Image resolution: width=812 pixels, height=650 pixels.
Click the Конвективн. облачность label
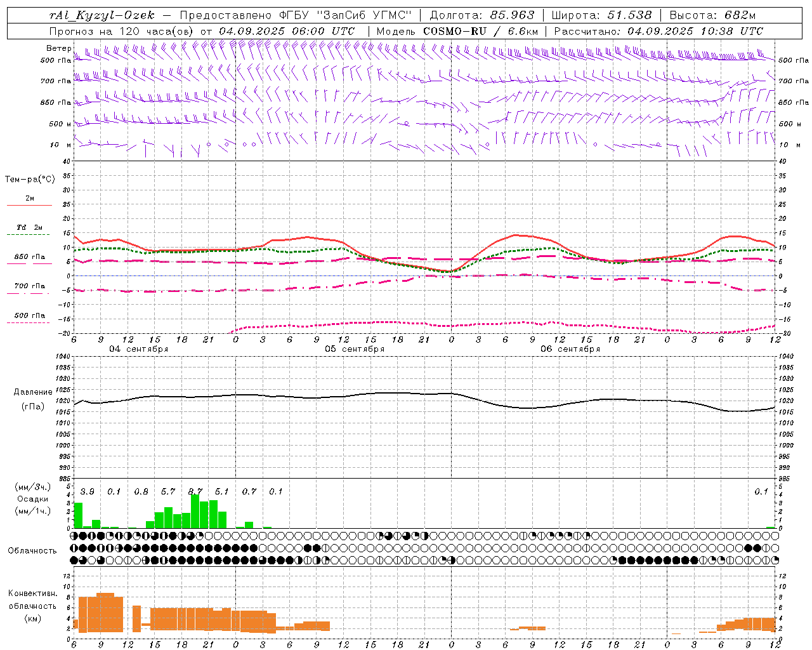click(x=32, y=600)
